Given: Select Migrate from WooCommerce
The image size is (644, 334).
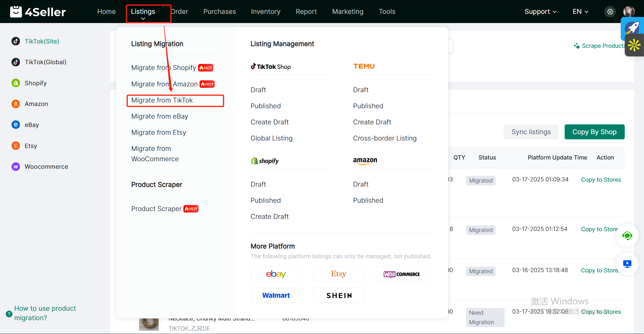Looking at the screenshot, I should pos(155,154).
